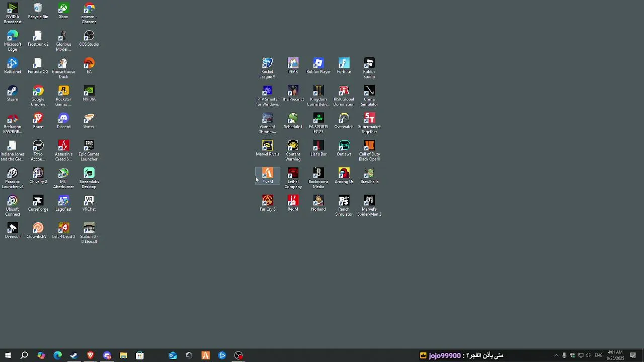The height and width of the screenshot is (362, 644).
Task: Select the Among Us desktop icon
Action: (x=344, y=176)
